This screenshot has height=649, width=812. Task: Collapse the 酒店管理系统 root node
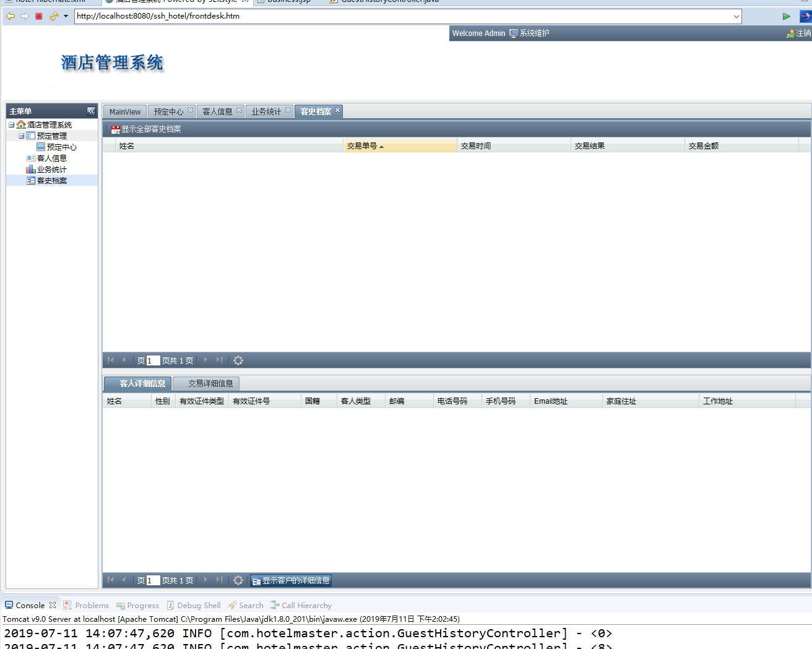pos(12,124)
